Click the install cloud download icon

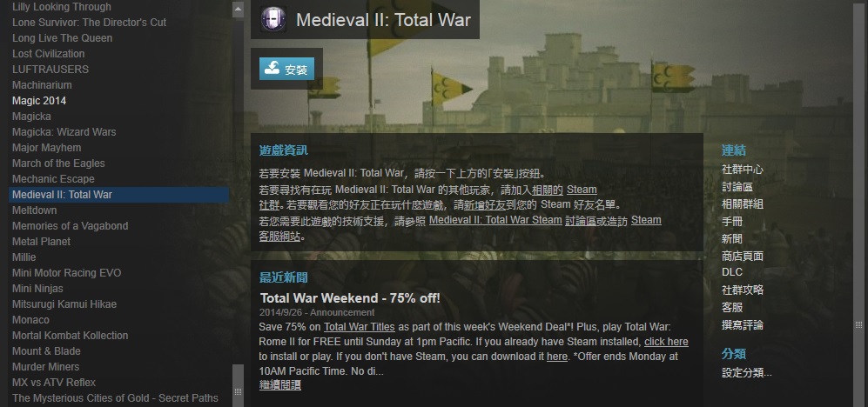(272, 69)
